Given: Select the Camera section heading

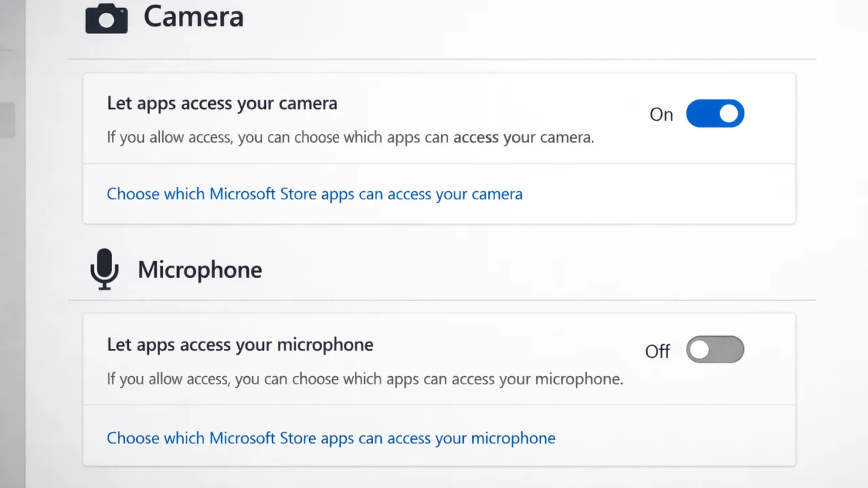Looking at the screenshot, I should click(193, 17).
